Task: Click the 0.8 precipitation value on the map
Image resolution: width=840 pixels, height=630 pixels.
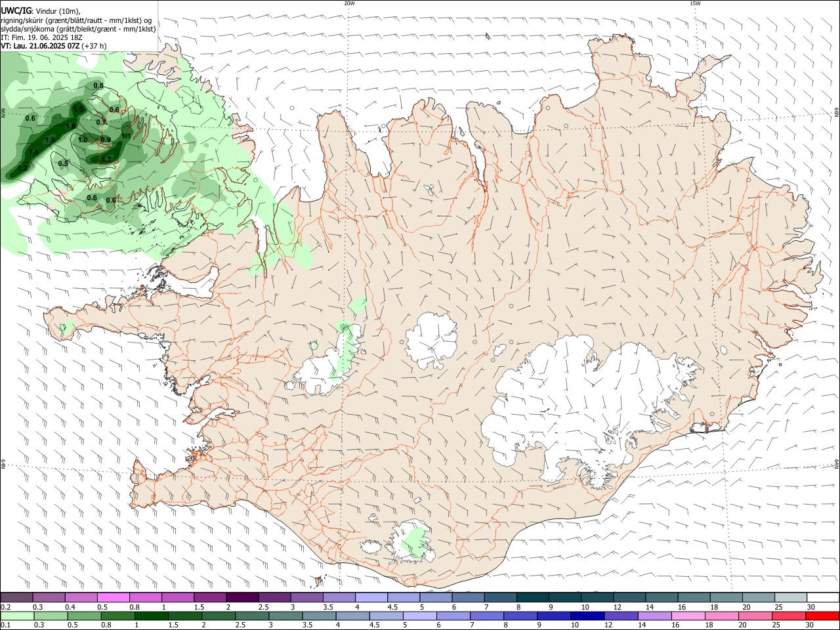Action: tap(98, 85)
